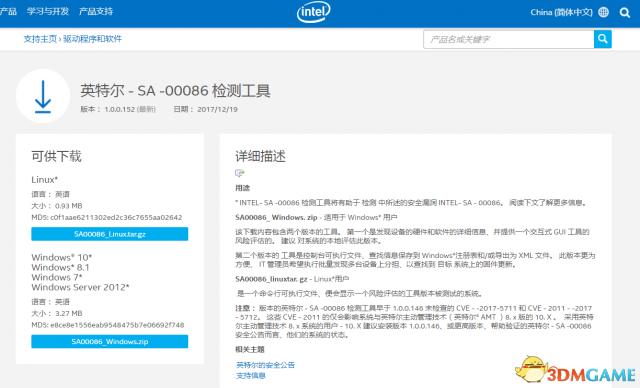
Task: Click the Windows MD5 checksum text
Action: (x=108, y=325)
